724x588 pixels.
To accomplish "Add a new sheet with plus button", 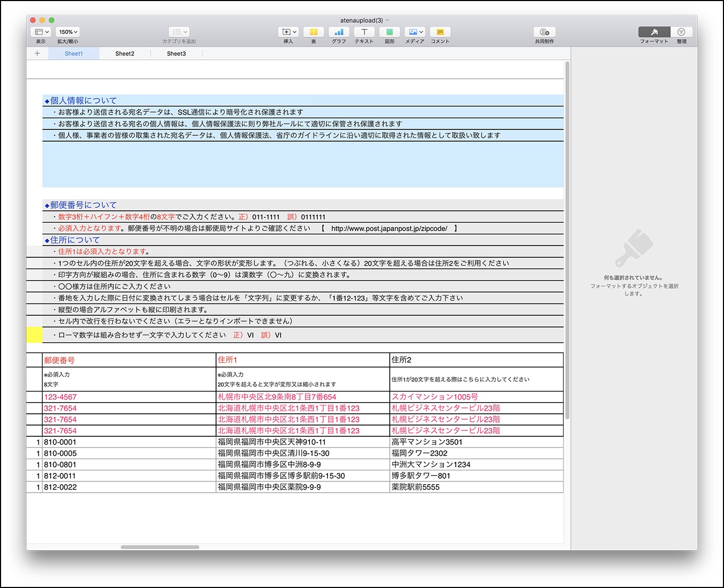I will click(37, 53).
